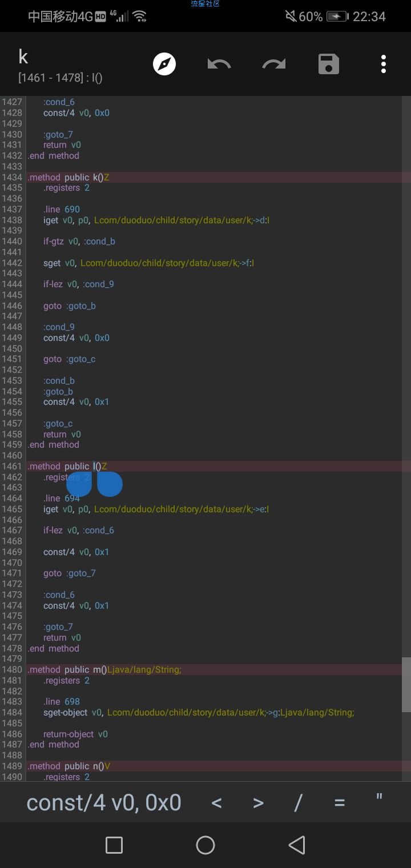This screenshot has width=411, height=868.
Task: Tap sget-object ->g:Ljava/lang/String; line
Action: (199, 713)
